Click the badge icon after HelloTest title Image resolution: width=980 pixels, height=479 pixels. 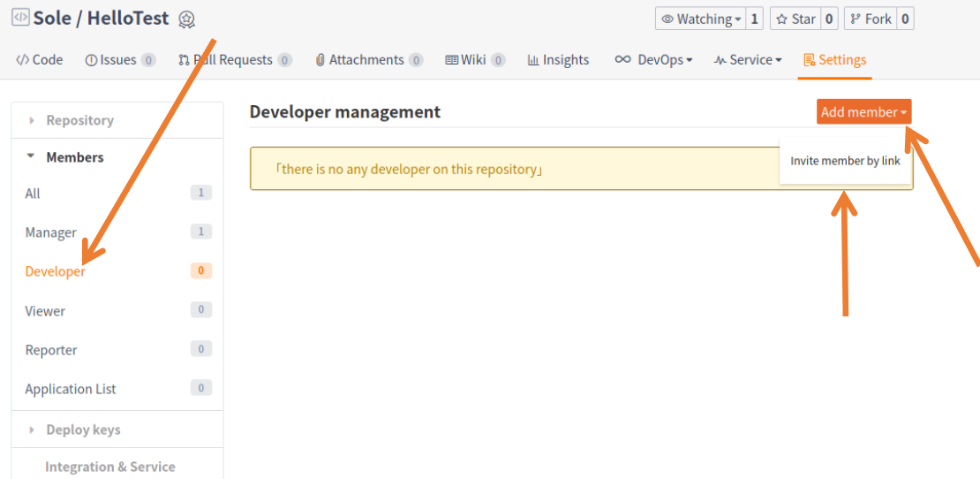click(186, 19)
